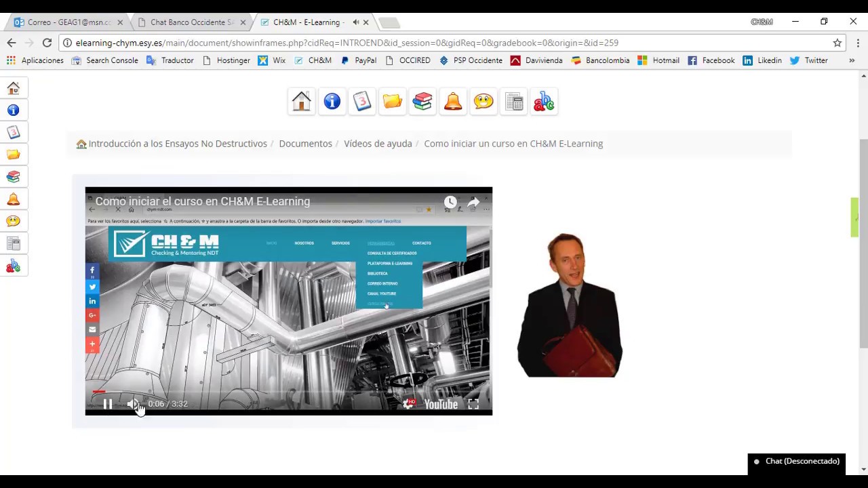Open the 'Traductor' bookmark

pyautogui.click(x=170, y=60)
